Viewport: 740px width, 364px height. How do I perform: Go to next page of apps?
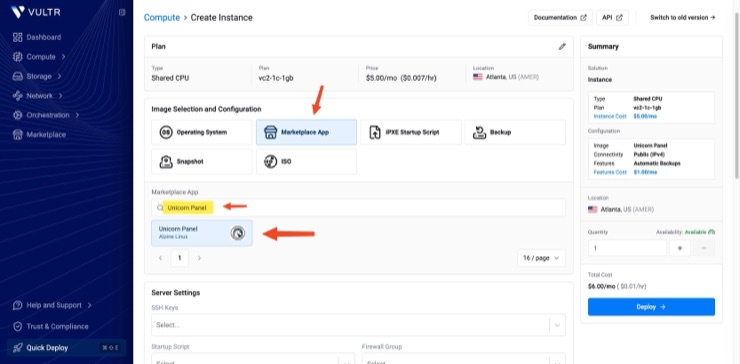point(199,258)
